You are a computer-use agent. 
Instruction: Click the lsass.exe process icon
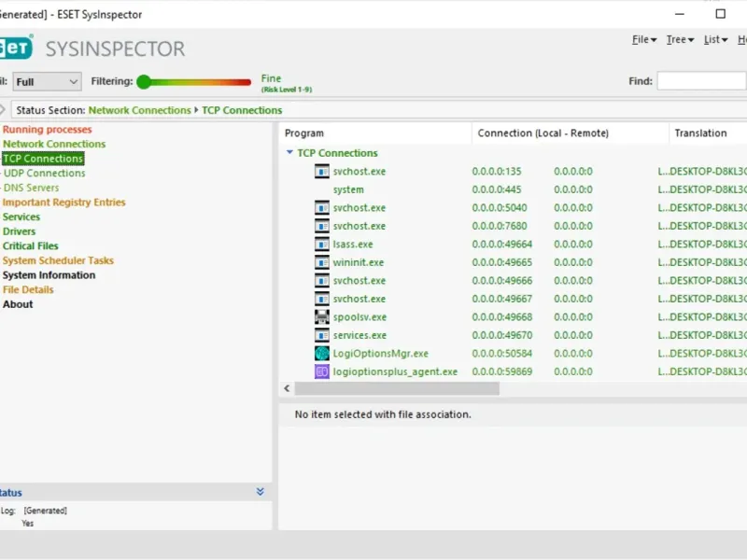(321, 245)
